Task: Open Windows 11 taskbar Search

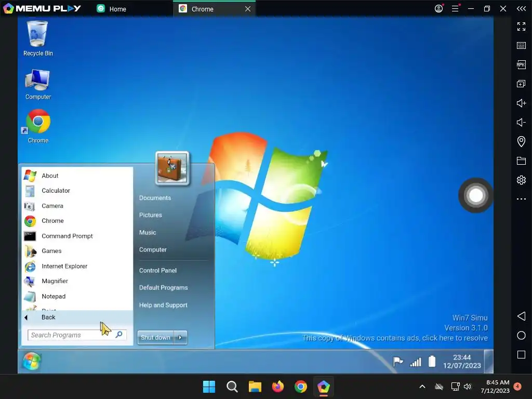Action: pyautogui.click(x=232, y=387)
